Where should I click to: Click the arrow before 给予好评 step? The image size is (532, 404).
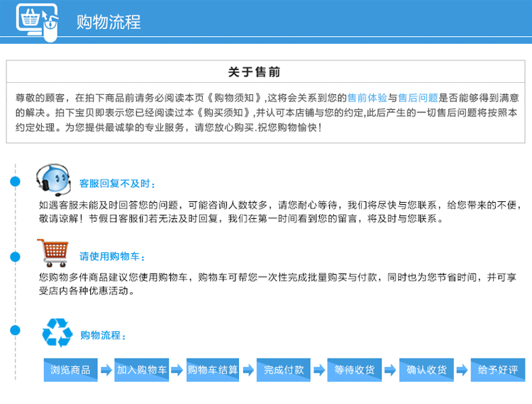click(x=461, y=370)
